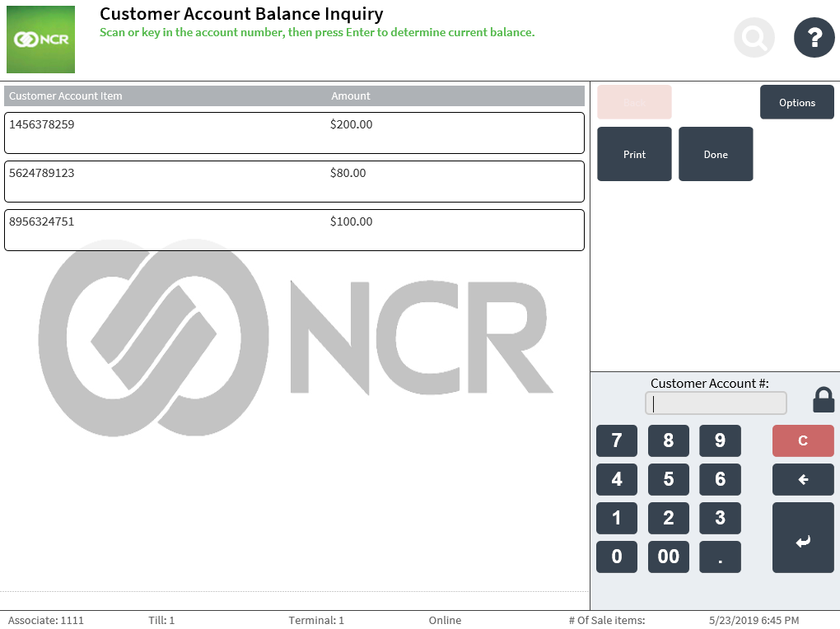Click the Customer Account Item column header

coord(66,96)
